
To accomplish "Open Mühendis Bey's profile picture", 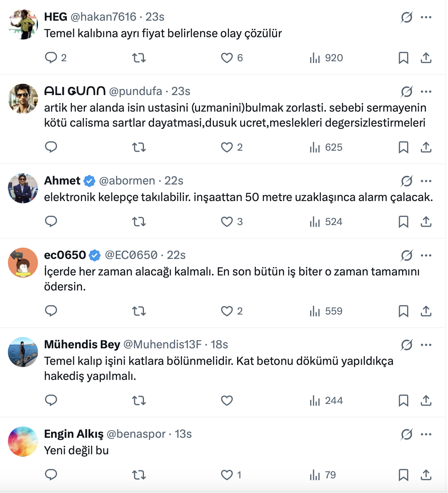I will point(23,352).
